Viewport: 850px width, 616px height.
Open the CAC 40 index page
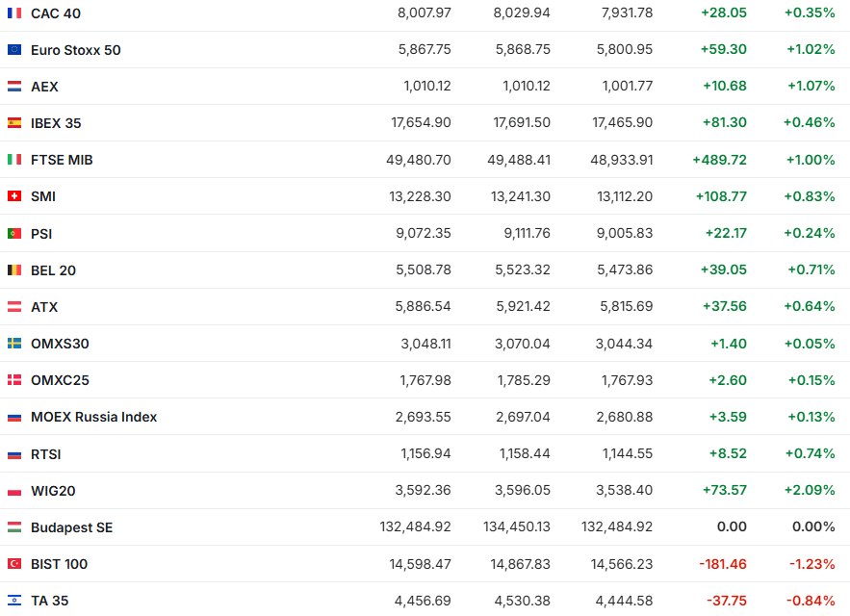click(56, 13)
